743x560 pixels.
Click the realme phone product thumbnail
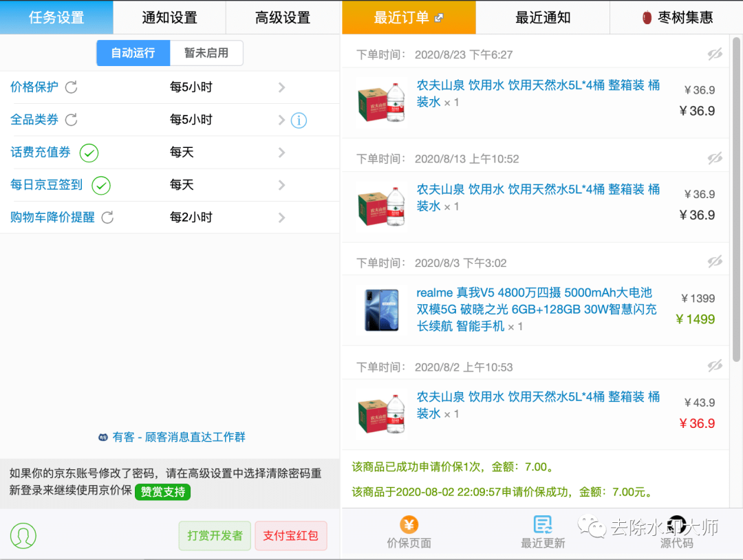[x=382, y=310]
